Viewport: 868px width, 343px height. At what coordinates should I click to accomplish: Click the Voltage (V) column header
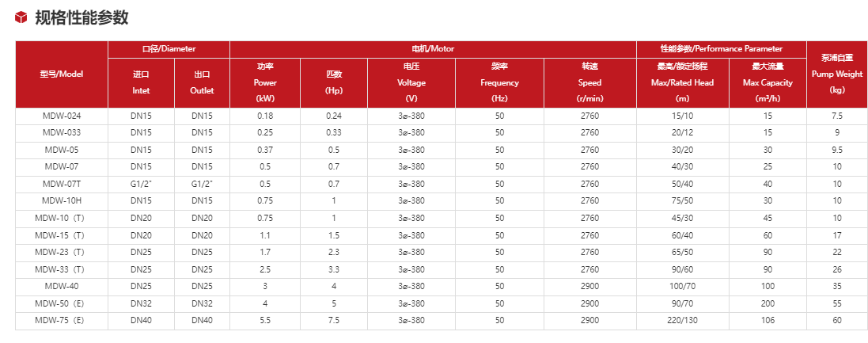(411, 82)
